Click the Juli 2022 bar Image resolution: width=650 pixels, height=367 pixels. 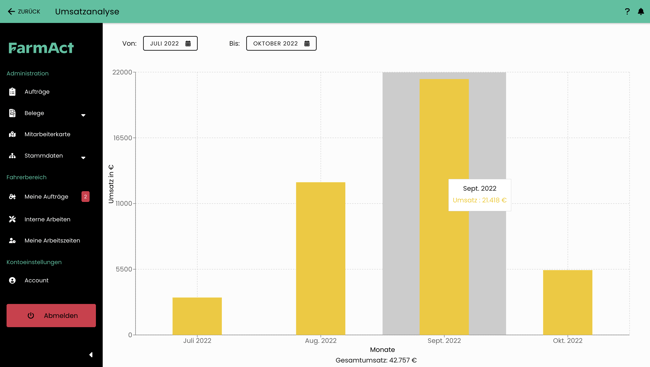pyautogui.click(x=197, y=316)
